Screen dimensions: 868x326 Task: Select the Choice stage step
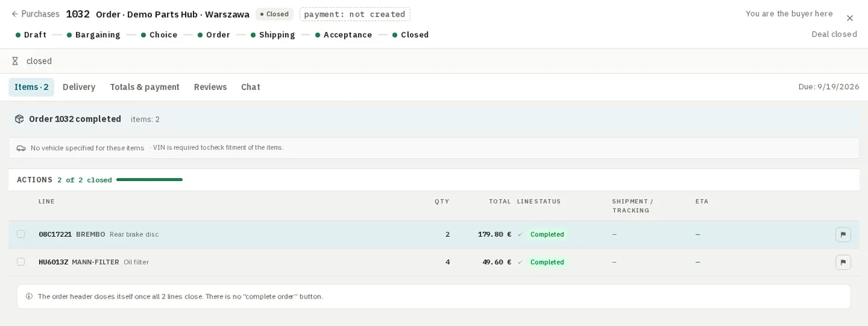tap(159, 35)
